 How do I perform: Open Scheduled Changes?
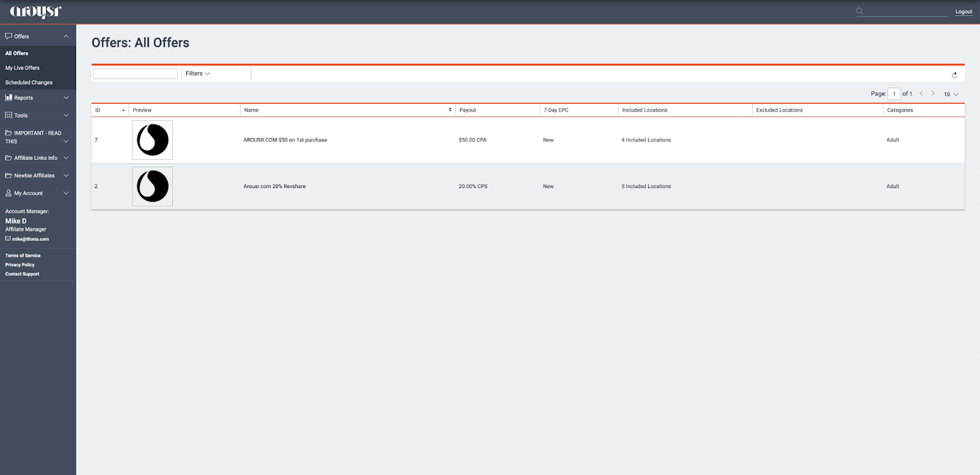[29, 83]
